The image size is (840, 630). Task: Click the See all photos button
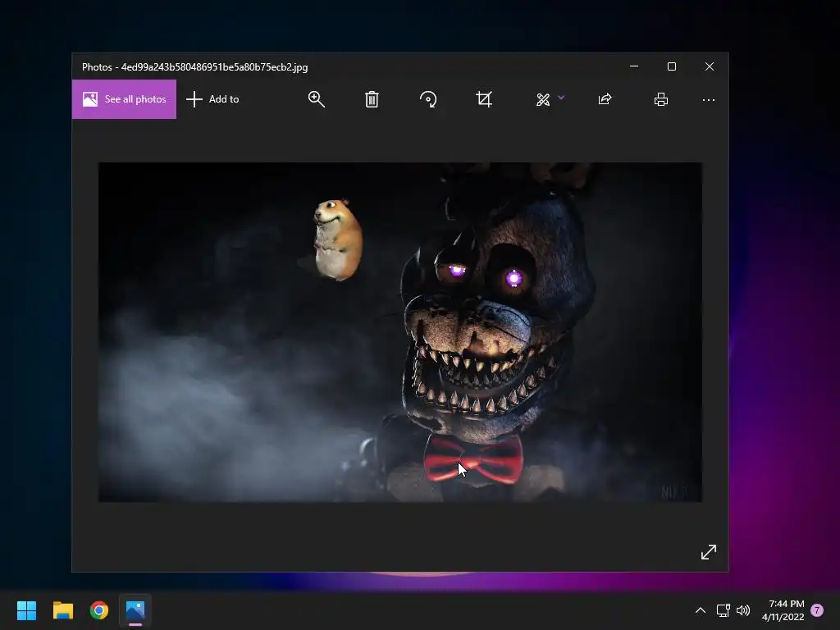point(125,99)
